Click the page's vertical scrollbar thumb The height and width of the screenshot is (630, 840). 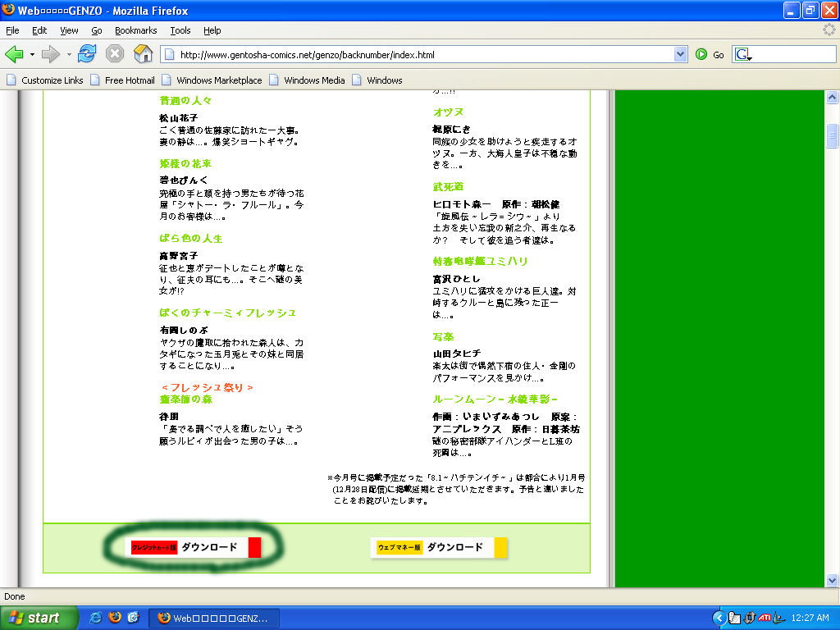[x=832, y=134]
